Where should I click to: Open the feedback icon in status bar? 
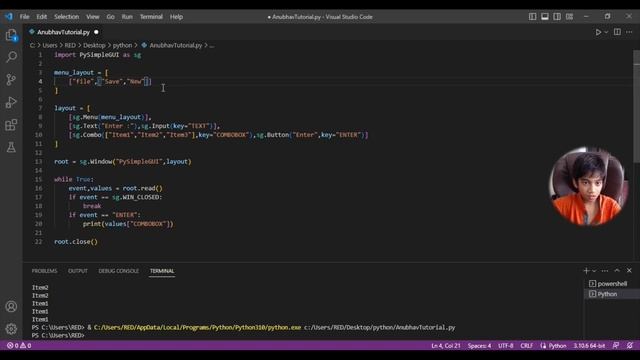616,345
